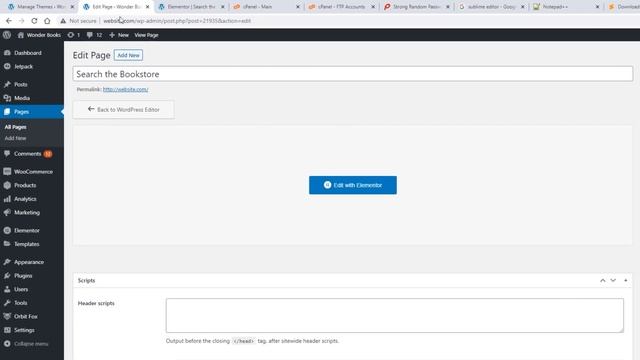Switch to cPanel - Main browser tab
The image size is (640, 360).
266,7
